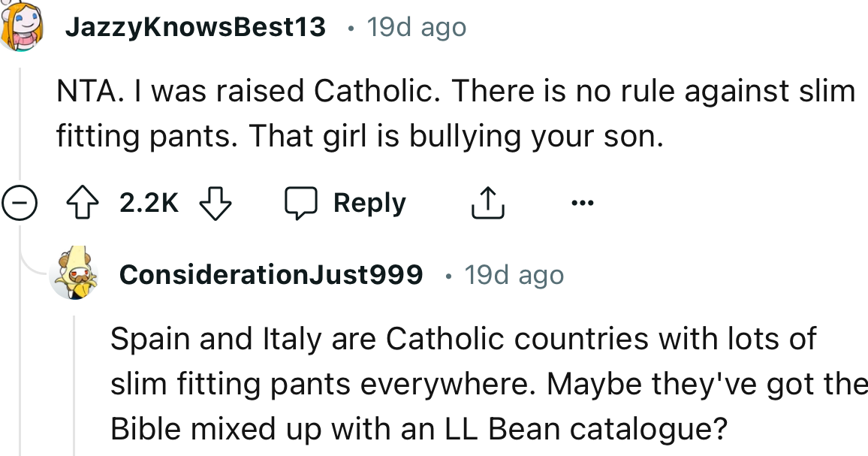868x456 pixels.
Task: Open the 19d ago timestamp link
Action: (x=416, y=27)
